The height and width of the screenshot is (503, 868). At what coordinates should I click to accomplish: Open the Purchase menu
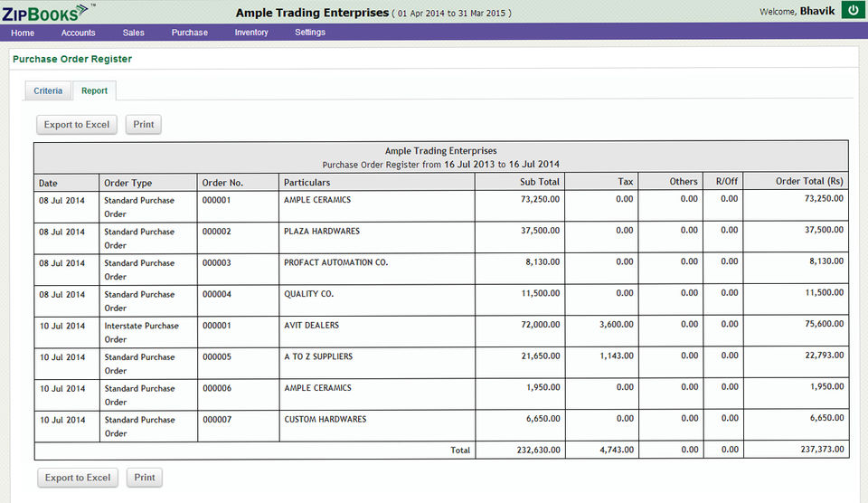tap(189, 33)
